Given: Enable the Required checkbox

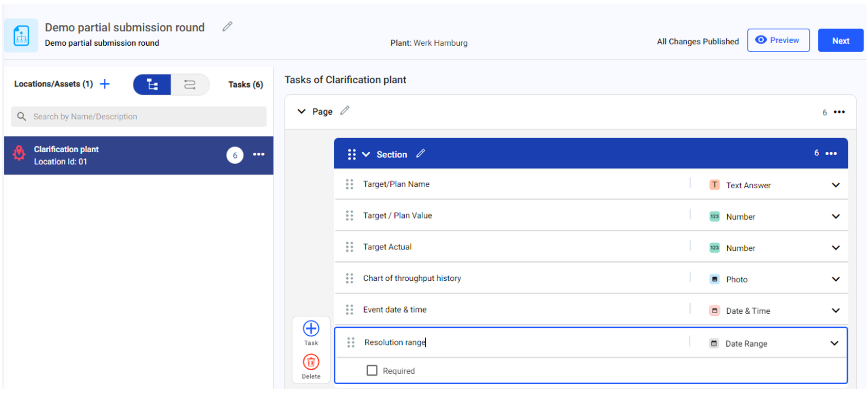Looking at the screenshot, I should coord(372,370).
